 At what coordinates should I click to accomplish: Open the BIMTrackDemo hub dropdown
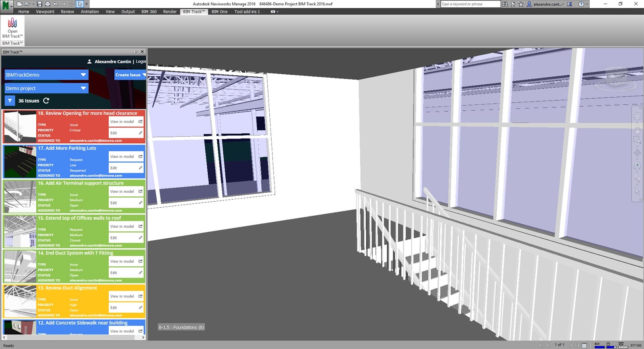(46, 75)
